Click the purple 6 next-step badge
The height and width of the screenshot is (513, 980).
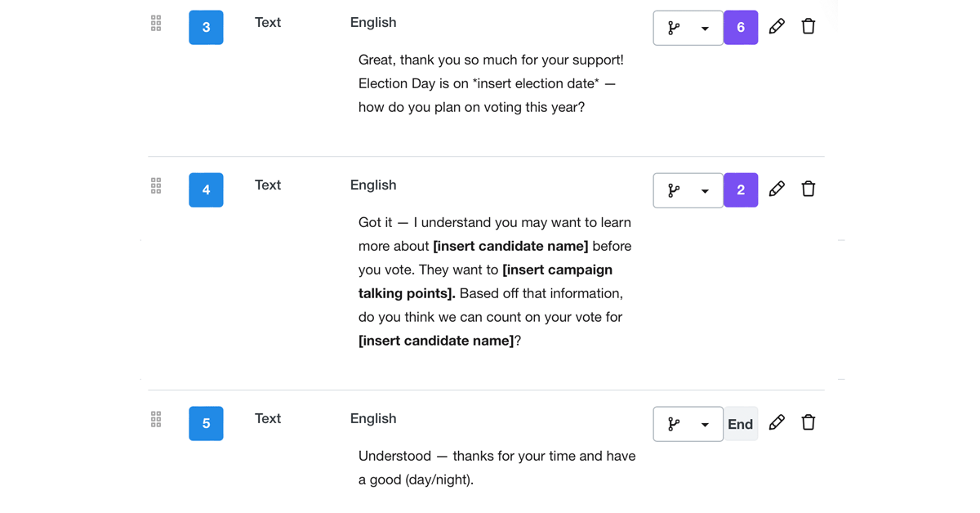741,28
